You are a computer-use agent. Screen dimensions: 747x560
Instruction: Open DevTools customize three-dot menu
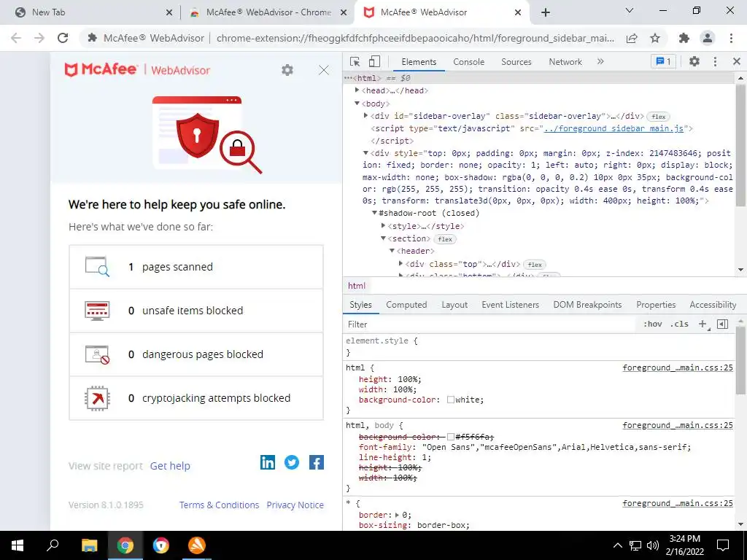click(715, 61)
